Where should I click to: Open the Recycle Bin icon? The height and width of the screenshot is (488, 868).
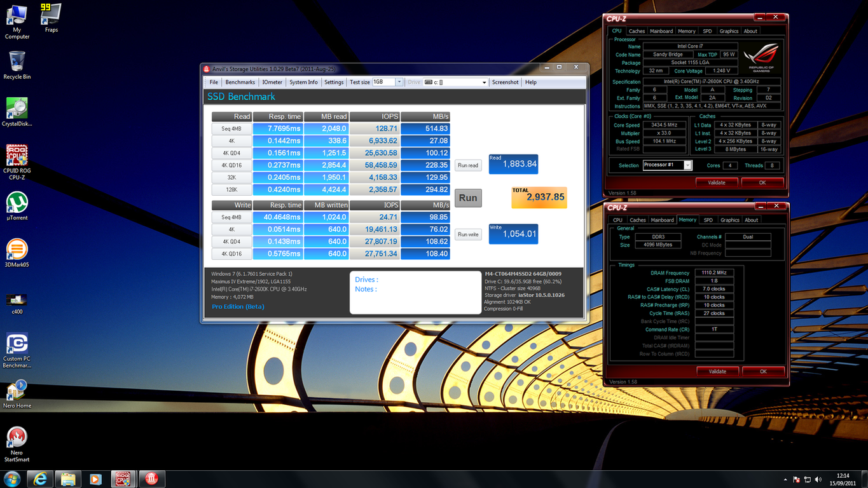pos(17,65)
